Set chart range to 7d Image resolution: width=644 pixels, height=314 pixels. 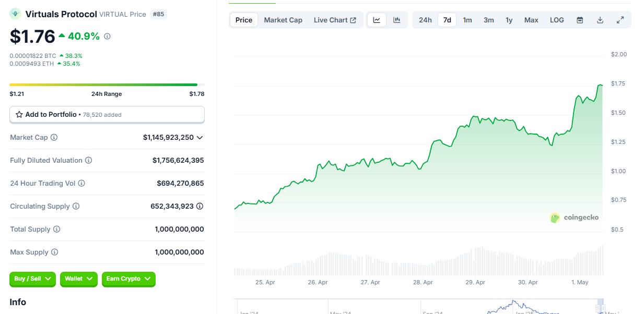[x=447, y=20]
